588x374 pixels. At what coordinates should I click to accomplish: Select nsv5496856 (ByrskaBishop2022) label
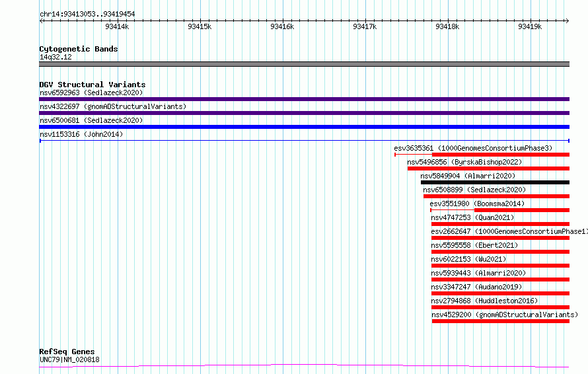[464, 162]
